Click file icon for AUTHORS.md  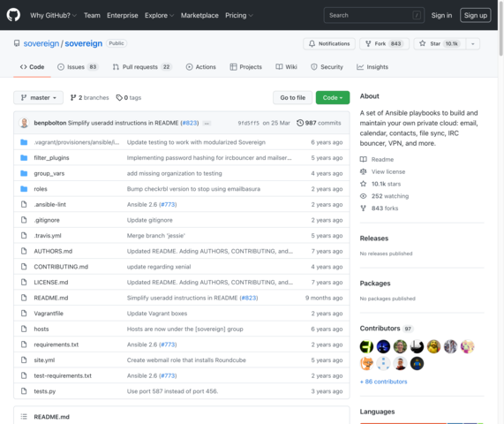[x=24, y=251]
